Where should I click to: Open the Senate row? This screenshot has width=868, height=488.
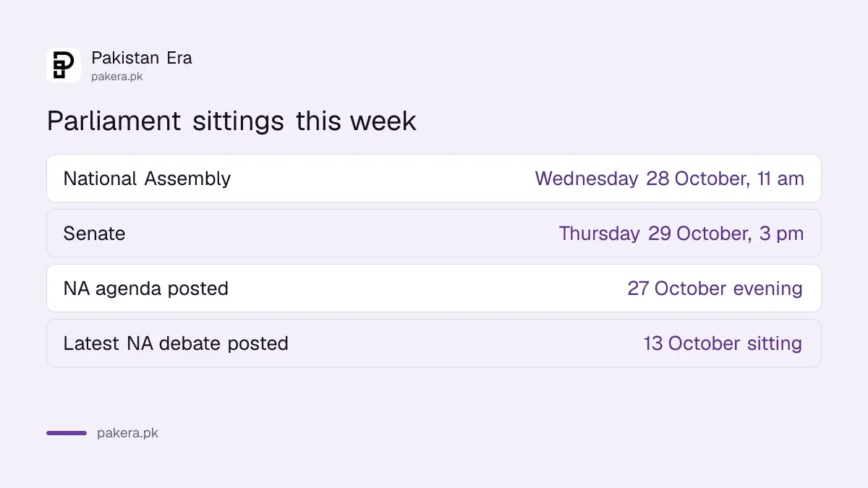(x=434, y=233)
